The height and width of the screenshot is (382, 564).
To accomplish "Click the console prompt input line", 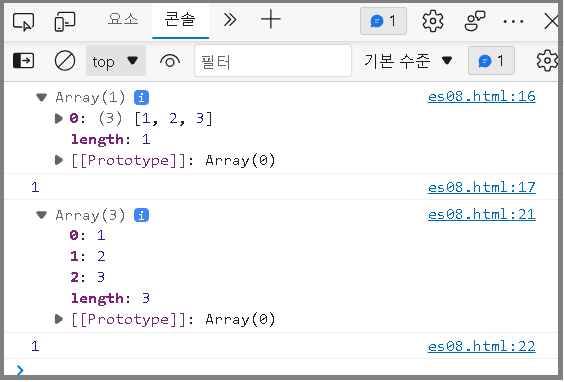I will (288, 370).
